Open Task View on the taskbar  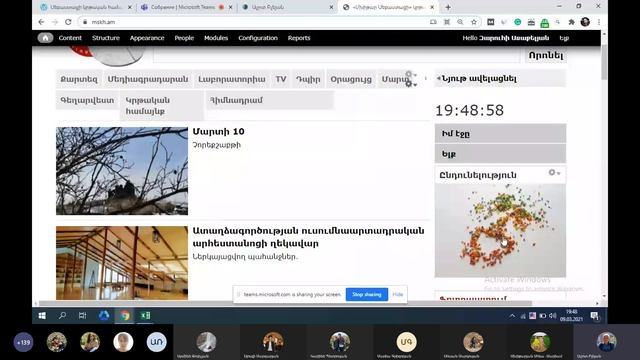82,316
